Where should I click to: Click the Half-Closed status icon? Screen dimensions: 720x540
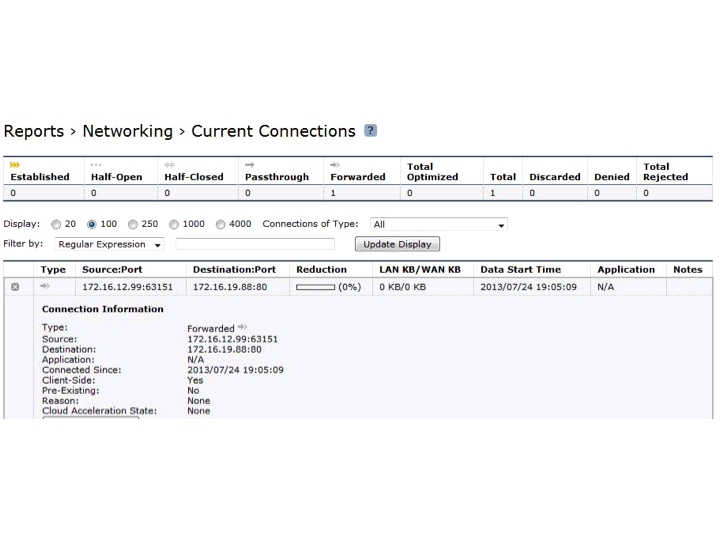(170, 165)
